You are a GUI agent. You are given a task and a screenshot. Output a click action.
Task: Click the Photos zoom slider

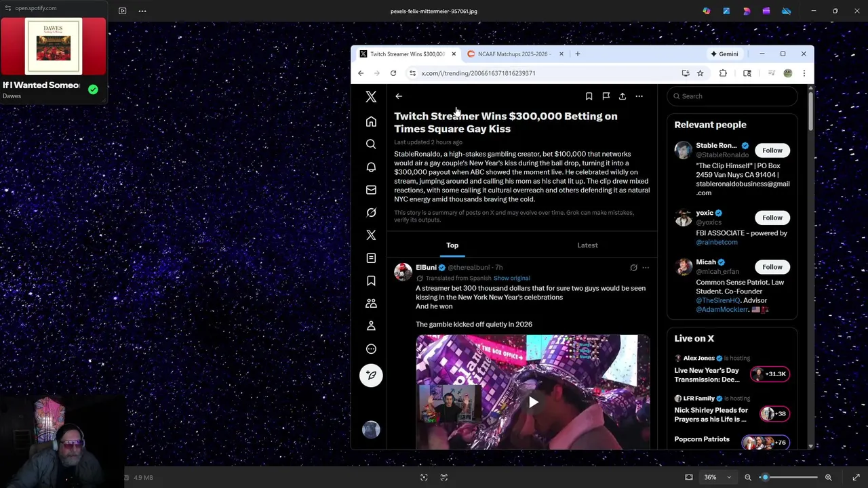(788, 477)
